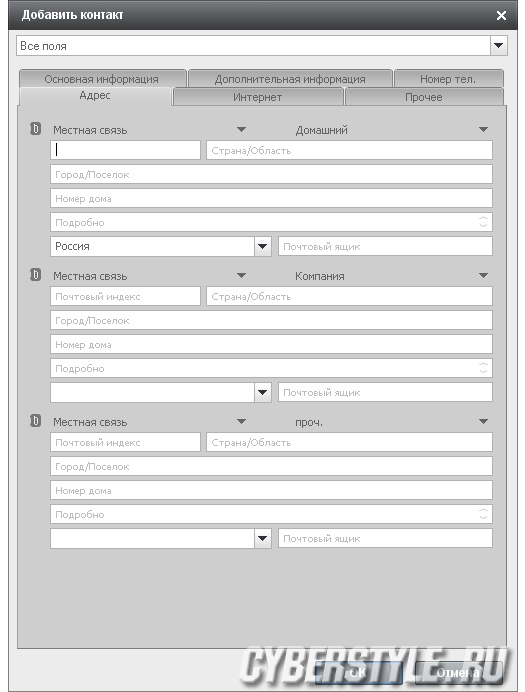
Task: Expand Местная связь selector in Домашний block
Action: [241, 129]
